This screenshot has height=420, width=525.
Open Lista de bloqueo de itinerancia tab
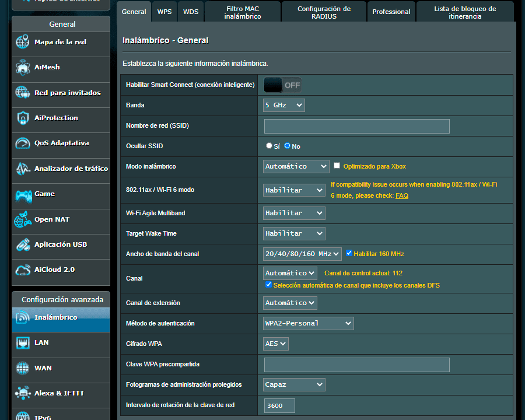pyautogui.click(x=465, y=12)
